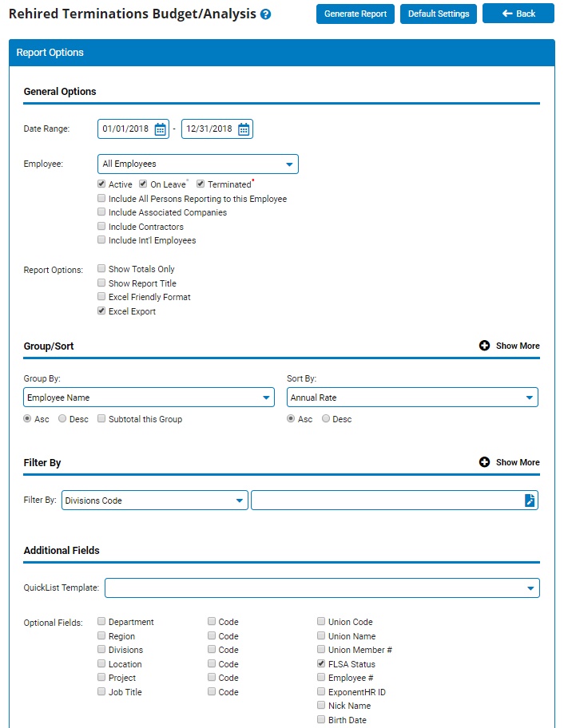Click the plus icon in Filter By section
This screenshot has height=728, width=564.
(x=485, y=462)
